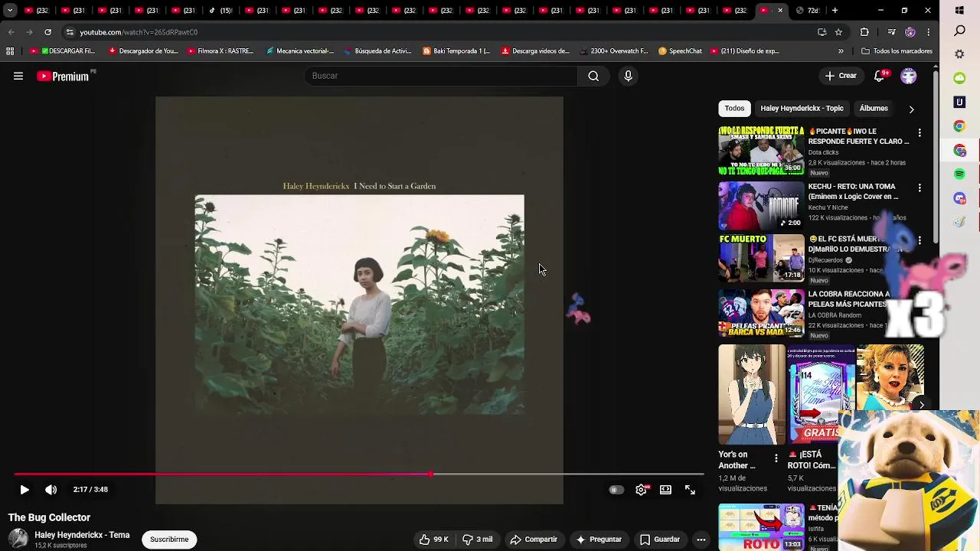Screen dimensions: 980x551
Task: Open ROTO 13:03 video thumbnail
Action: (x=761, y=527)
